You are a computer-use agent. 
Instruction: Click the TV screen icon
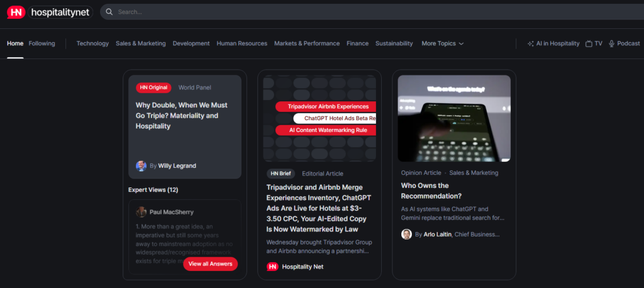[589, 43]
